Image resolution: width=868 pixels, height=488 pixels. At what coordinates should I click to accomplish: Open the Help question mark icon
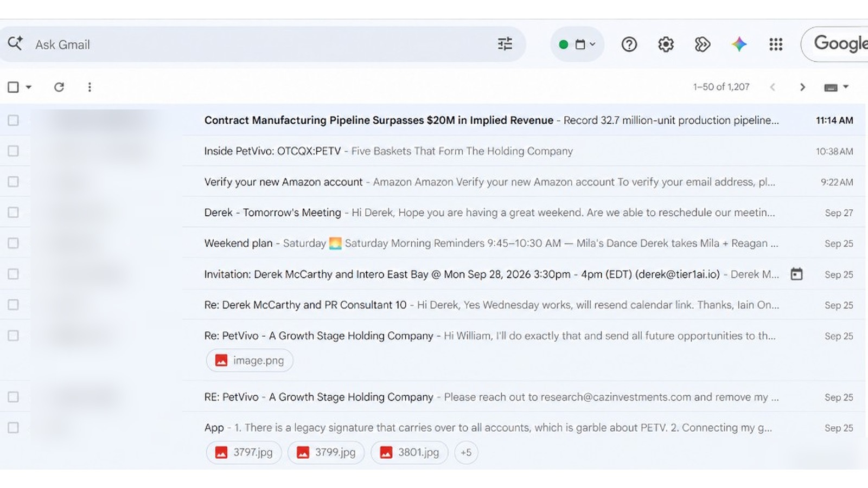tap(629, 44)
